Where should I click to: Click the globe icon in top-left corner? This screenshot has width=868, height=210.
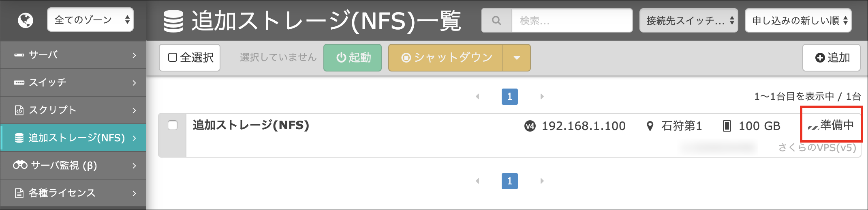[x=26, y=20]
